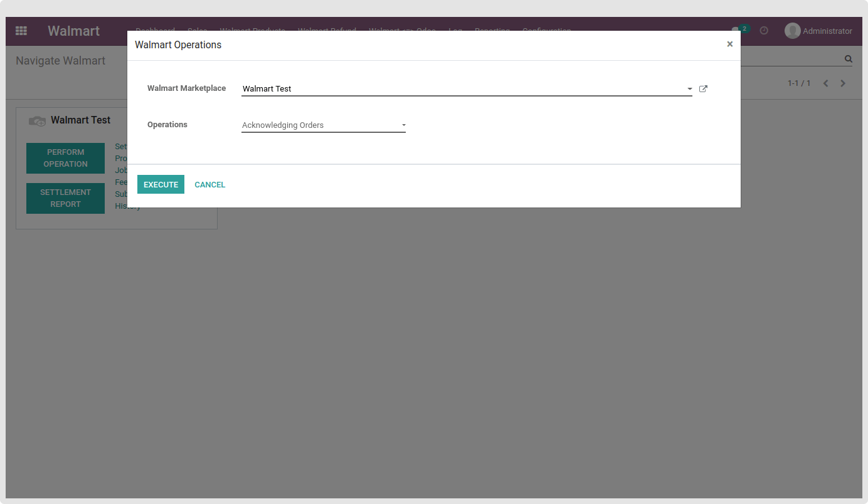Go to previous page with left chevron
868x504 pixels.
826,83
